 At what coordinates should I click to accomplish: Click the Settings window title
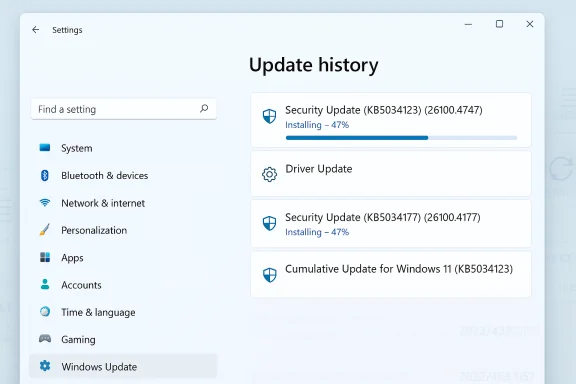[67, 30]
